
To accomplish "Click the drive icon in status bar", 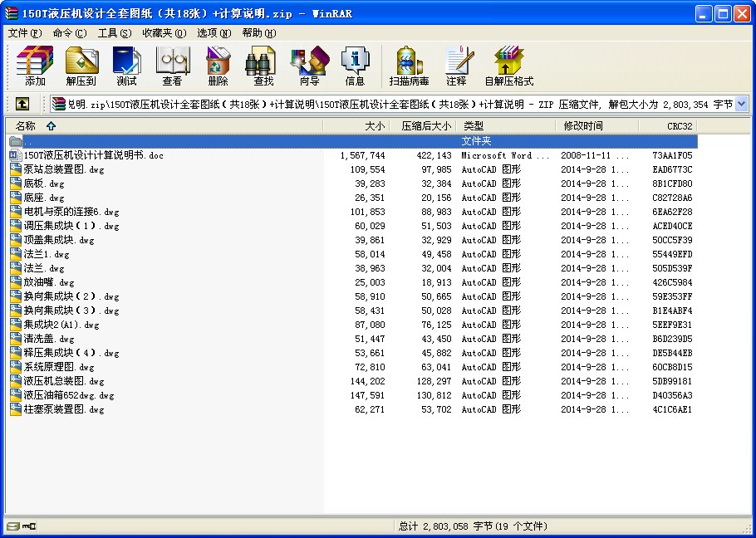I will pyautogui.click(x=13, y=526).
